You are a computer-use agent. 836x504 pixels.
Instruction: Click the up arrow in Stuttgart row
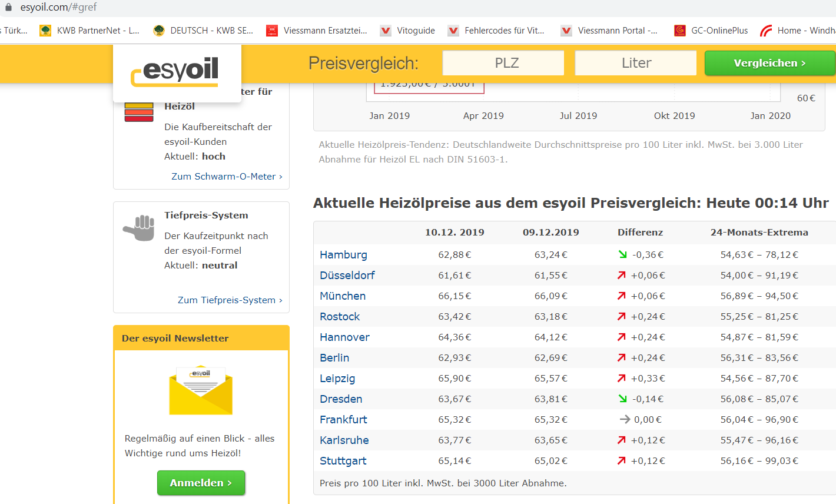[x=622, y=460]
